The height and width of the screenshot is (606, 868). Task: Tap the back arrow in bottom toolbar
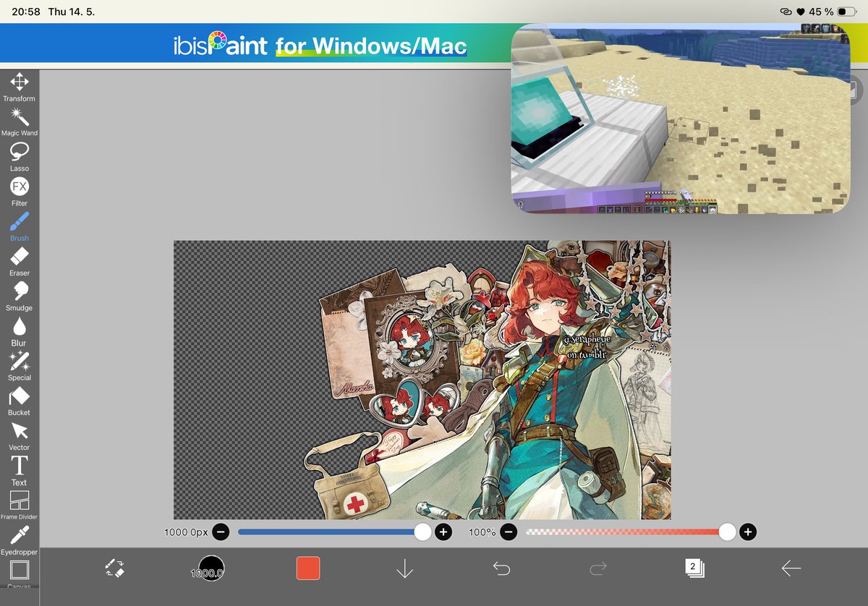[791, 568]
